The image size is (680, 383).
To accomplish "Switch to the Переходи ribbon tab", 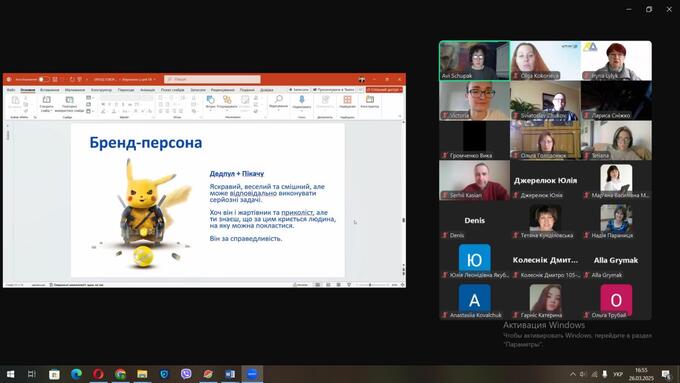I will click(x=126, y=90).
